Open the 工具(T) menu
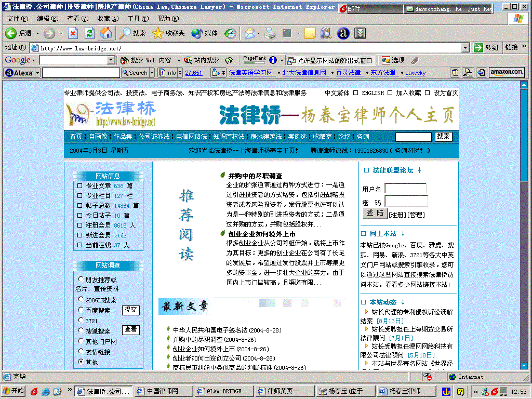The image size is (532, 399). [138, 19]
